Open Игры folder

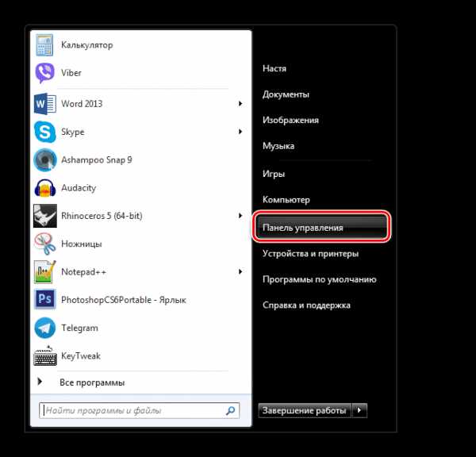[274, 174]
